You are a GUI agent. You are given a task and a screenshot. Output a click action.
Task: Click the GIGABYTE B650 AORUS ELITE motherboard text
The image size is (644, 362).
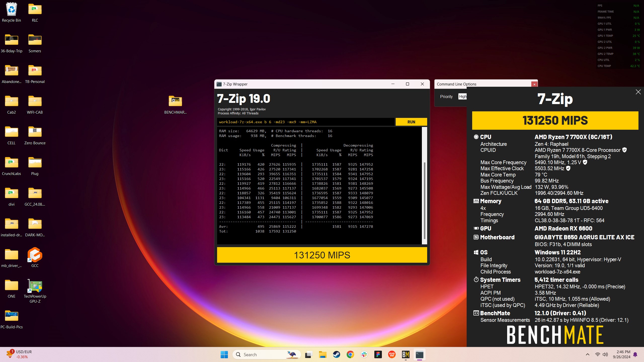tap(584, 237)
